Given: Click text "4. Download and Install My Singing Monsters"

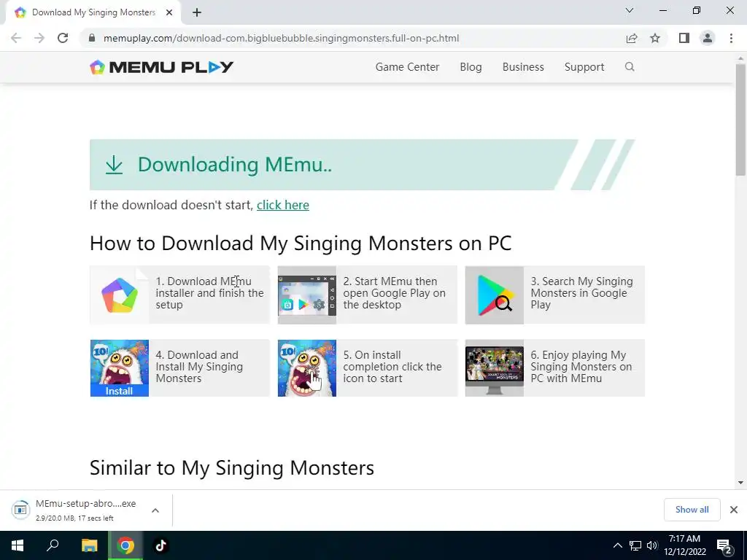Looking at the screenshot, I should 199,367.
